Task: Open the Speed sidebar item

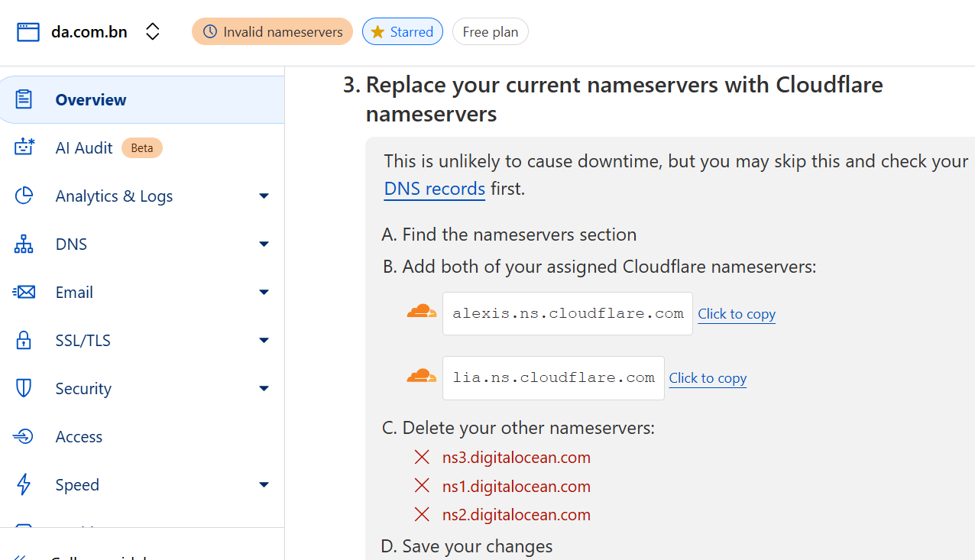Action: point(77,484)
